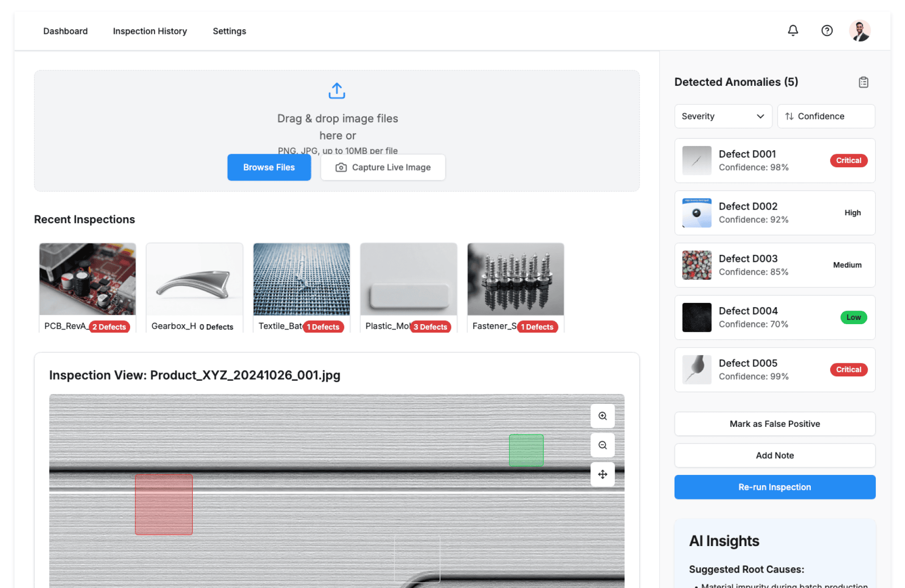905x588 pixels.
Task: Switch to the Dashboard tab
Action: point(66,31)
